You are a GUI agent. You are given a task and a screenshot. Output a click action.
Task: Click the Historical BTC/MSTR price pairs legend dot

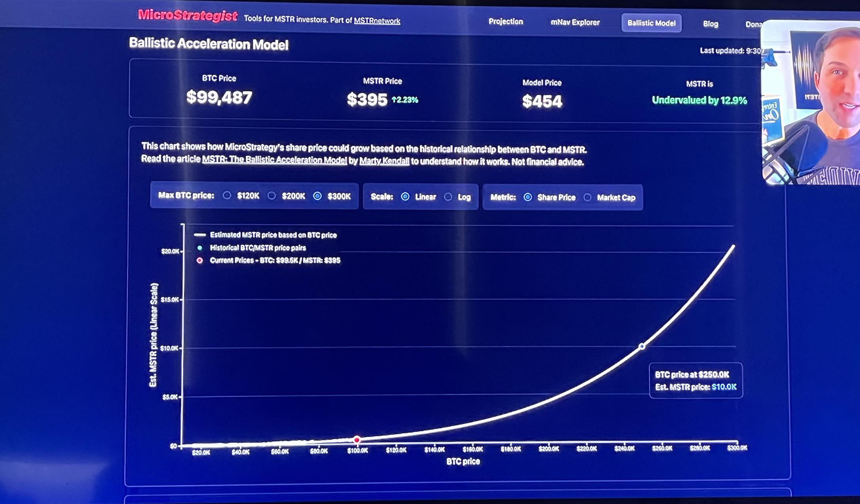tap(200, 248)
